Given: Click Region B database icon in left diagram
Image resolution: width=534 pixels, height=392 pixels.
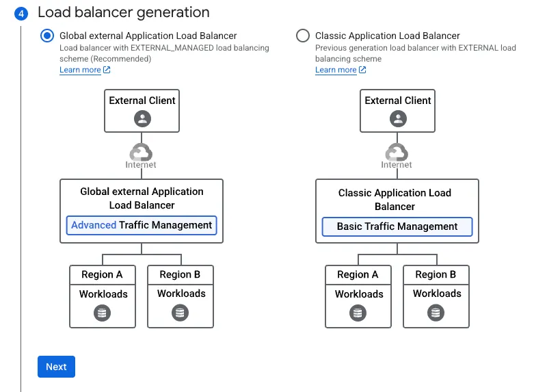Looking at the screenshot, I should [x=180, y=313].
